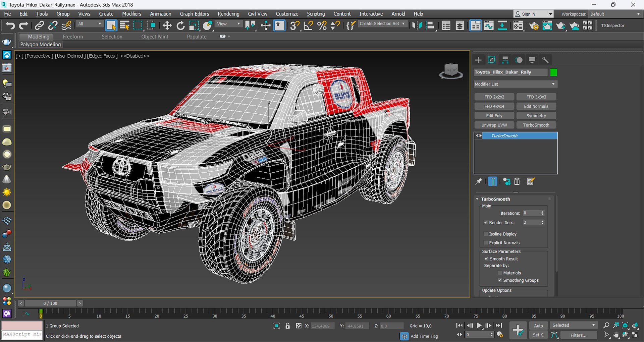This screenshot has width=644, height=342.
Task: Click the Pin Stack icon
Action: pos(479,181)
